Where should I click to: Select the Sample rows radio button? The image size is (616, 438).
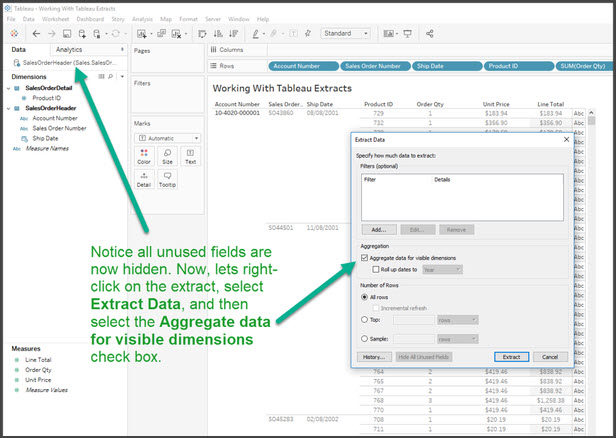click(362, 339)
